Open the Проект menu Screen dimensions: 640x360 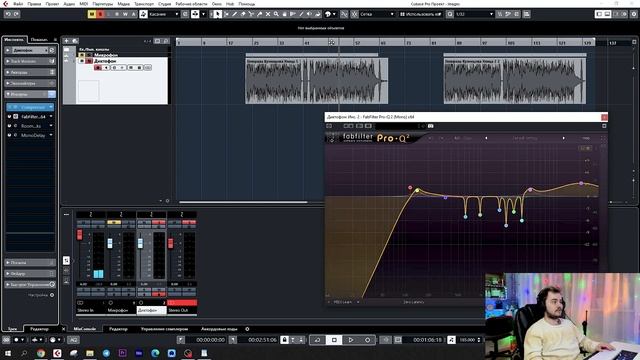[x=52, y=4]
